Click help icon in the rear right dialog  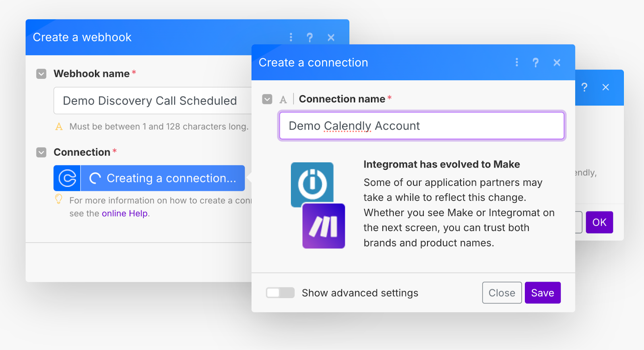(x=584, y=87)
